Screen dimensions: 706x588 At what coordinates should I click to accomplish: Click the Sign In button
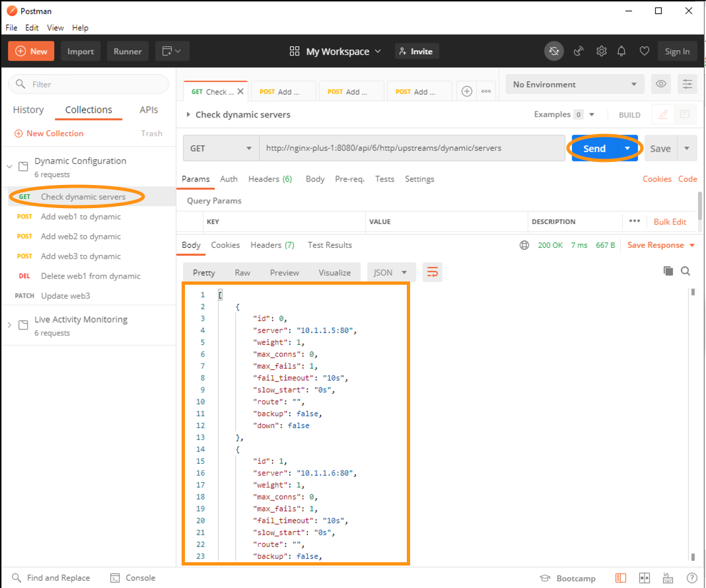click(x=677, y=52)
